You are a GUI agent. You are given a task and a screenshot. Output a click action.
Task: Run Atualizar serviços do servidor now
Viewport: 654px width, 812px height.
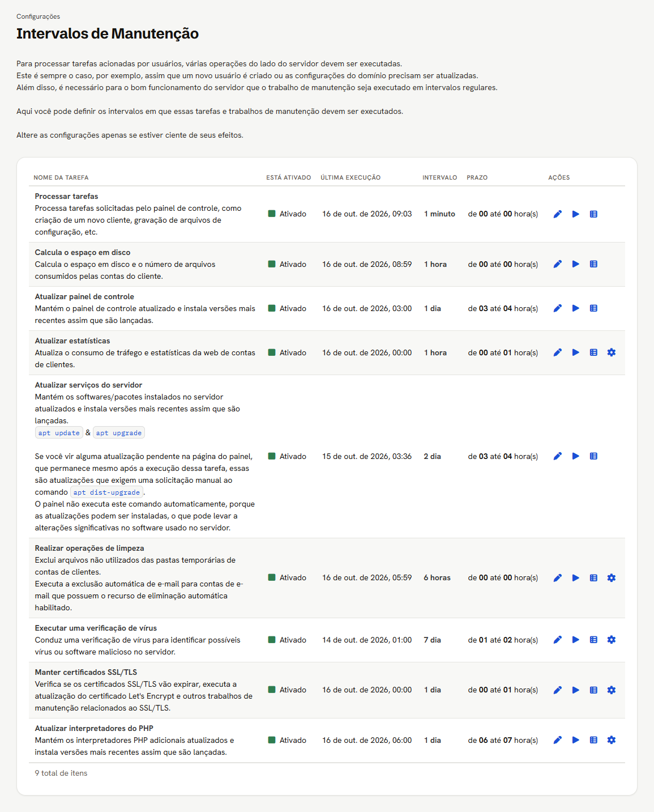pos(576,456)
